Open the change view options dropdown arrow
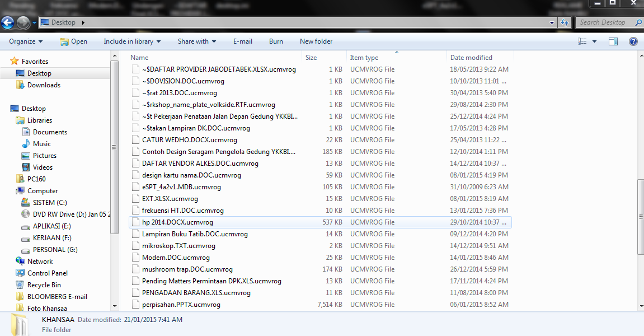This screenshot has width=644, height=336. click(594, 41)
